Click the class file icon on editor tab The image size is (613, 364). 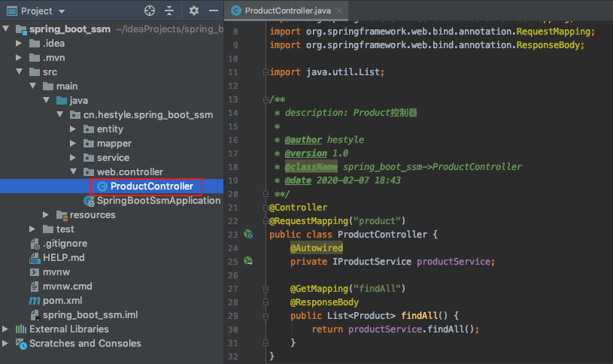[236, 11]
